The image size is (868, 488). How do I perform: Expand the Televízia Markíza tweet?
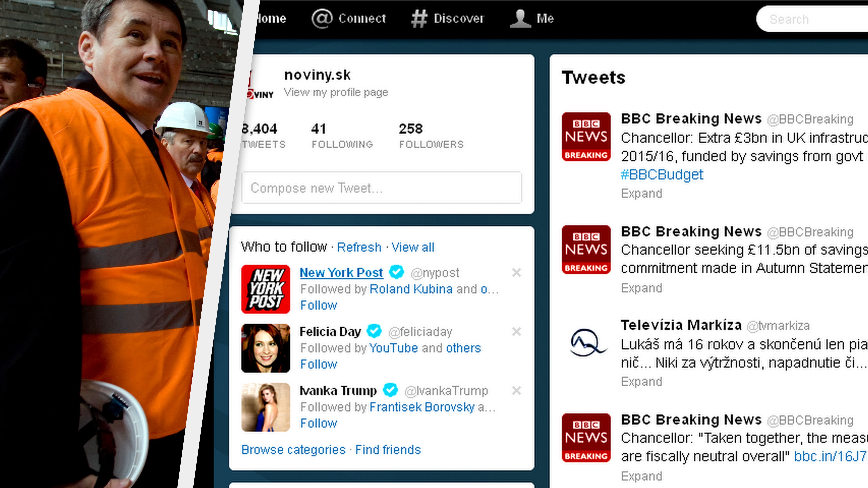[641, 382]
